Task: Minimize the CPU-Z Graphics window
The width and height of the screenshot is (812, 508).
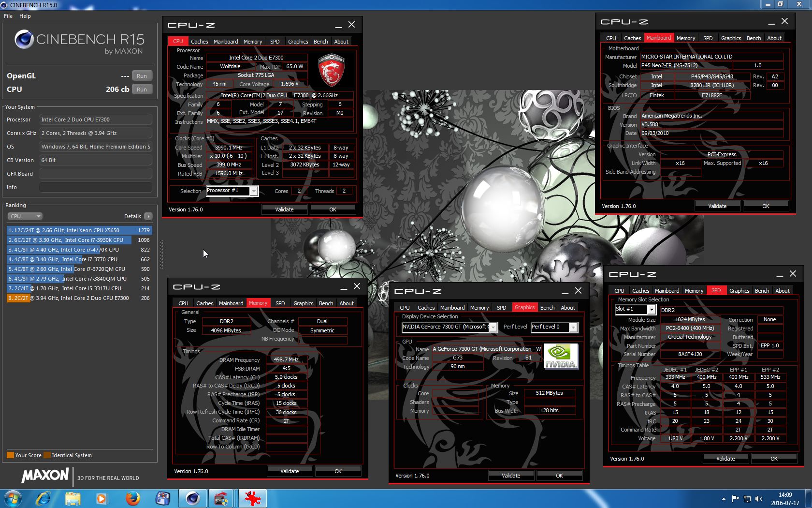Action: coord(565,291)
